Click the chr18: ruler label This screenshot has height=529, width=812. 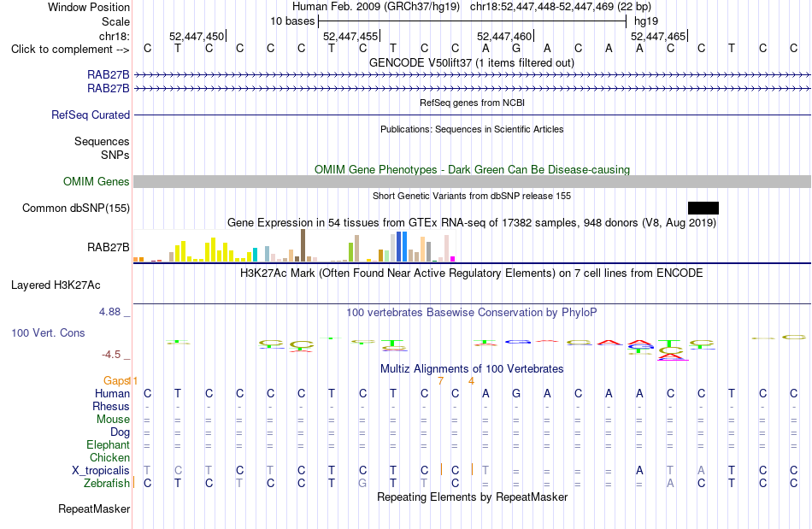click(114, 36)
